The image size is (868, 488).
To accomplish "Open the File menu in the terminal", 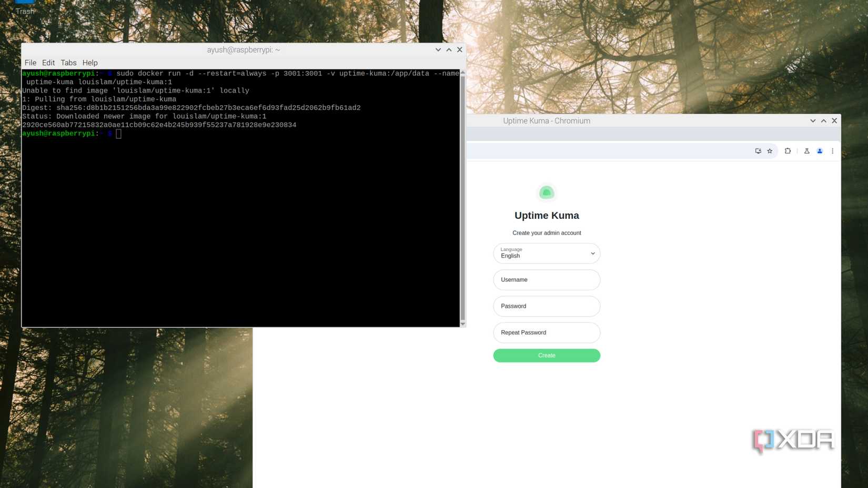I will click(30, 63).
